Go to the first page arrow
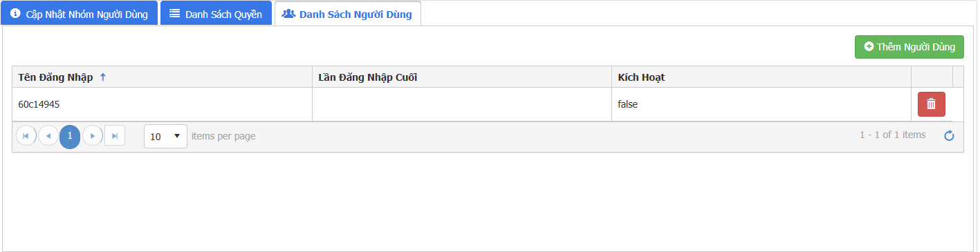This screenshot has height=252, width=980. (x=26, y=136)
